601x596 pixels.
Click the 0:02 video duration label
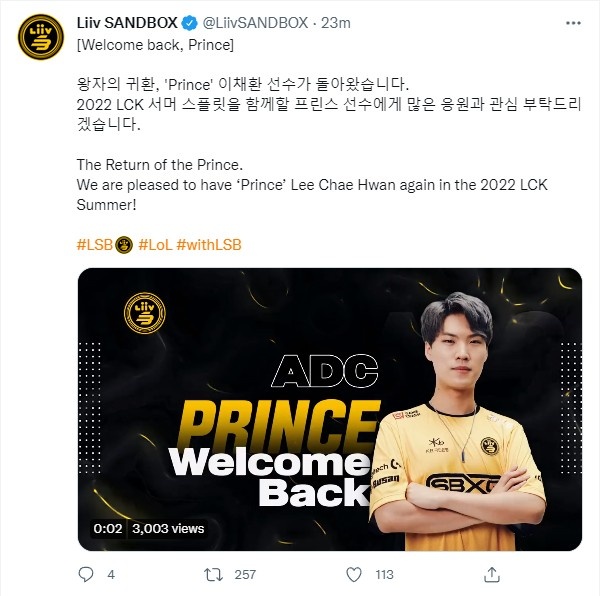pos(108,529)
